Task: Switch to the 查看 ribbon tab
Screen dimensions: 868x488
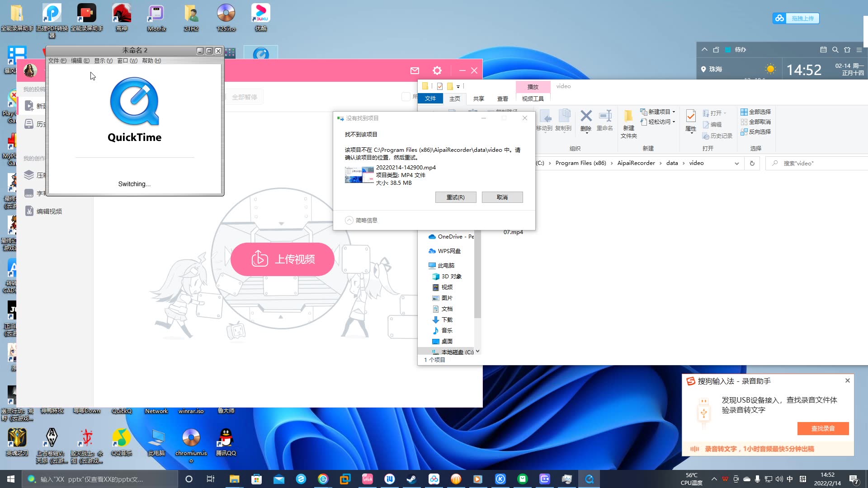Action: tap(502, 99)
